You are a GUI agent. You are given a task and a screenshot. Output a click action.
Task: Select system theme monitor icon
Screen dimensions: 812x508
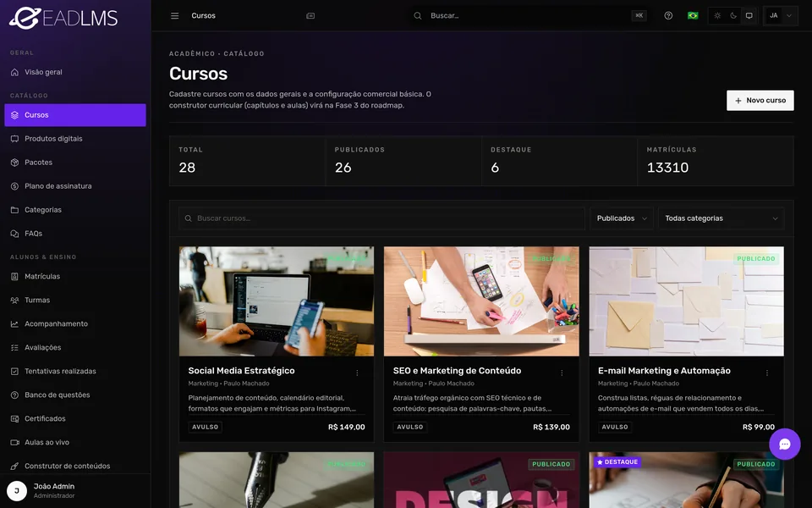coord(749,15)
